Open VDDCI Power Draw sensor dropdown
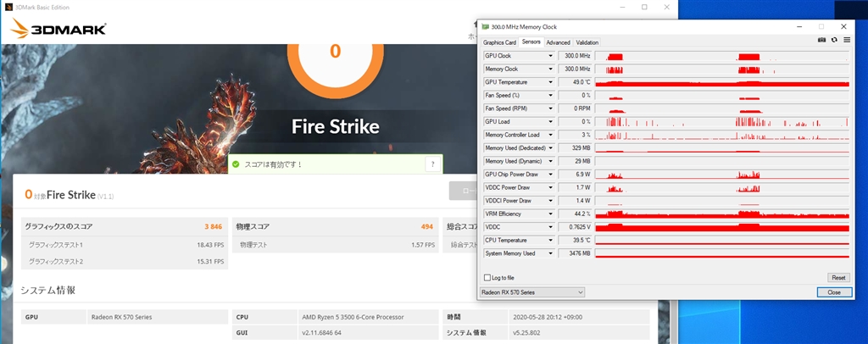The image size is (868, 344). [x=551, y=201]
